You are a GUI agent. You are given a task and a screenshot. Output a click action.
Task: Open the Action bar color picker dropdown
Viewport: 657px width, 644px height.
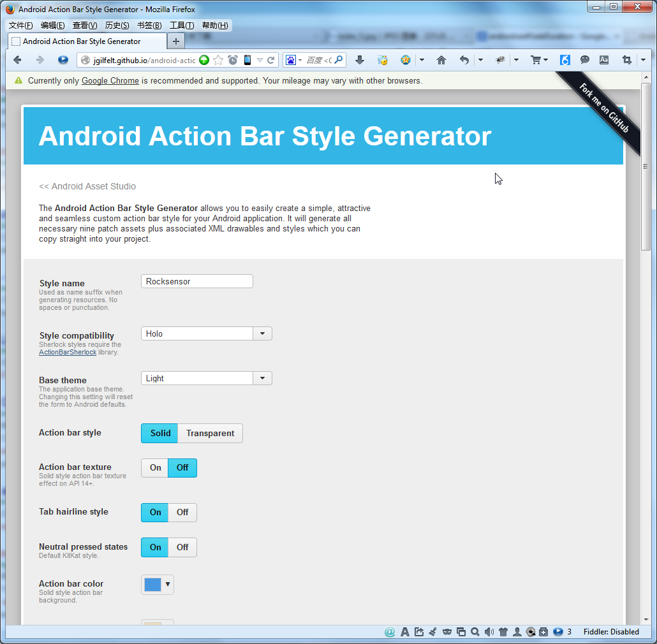pyautogui.click(x=158, y=585)
